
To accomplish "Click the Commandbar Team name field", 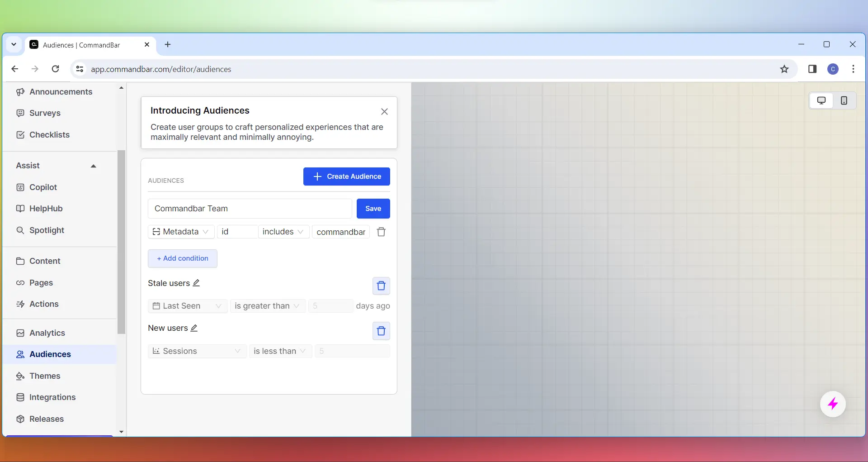I will pyautogui.click(x=250, y=209).
